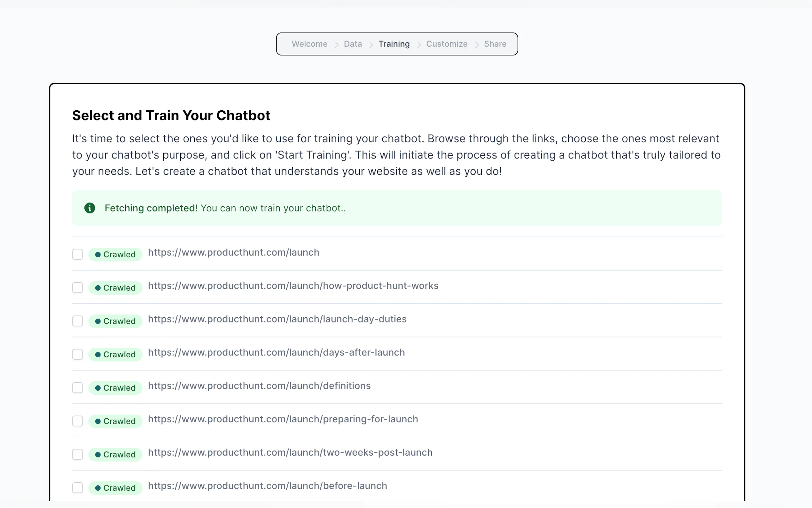Open the days-after-launch URL link
Viewport: 812px width, 508px height.
point(276,353)
